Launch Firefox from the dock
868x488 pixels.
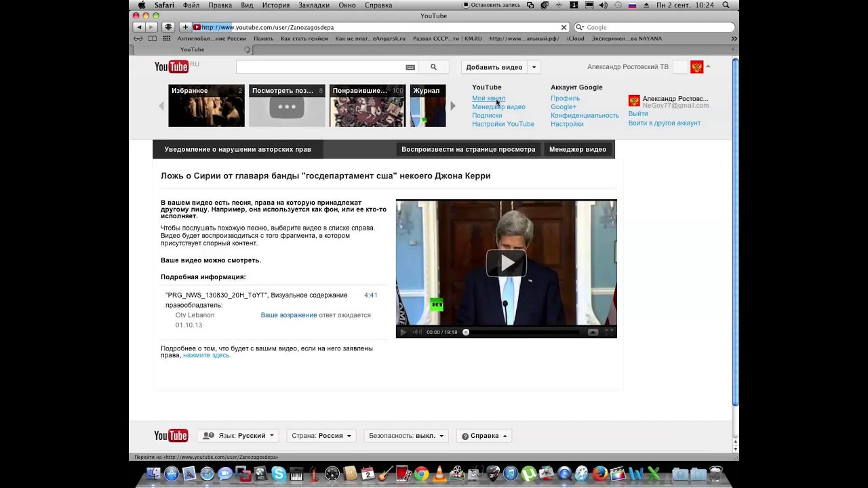[x=599, y=474]
